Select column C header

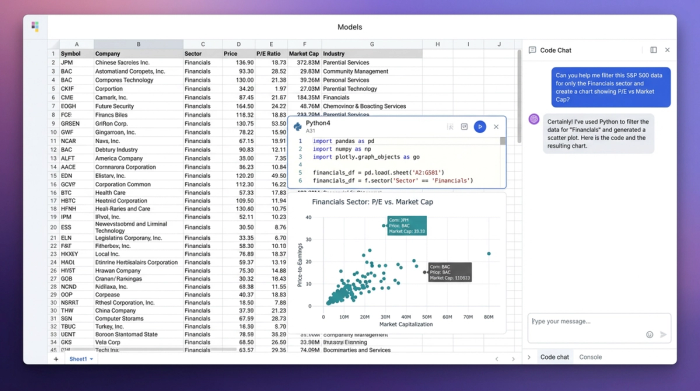click(203, 44)
